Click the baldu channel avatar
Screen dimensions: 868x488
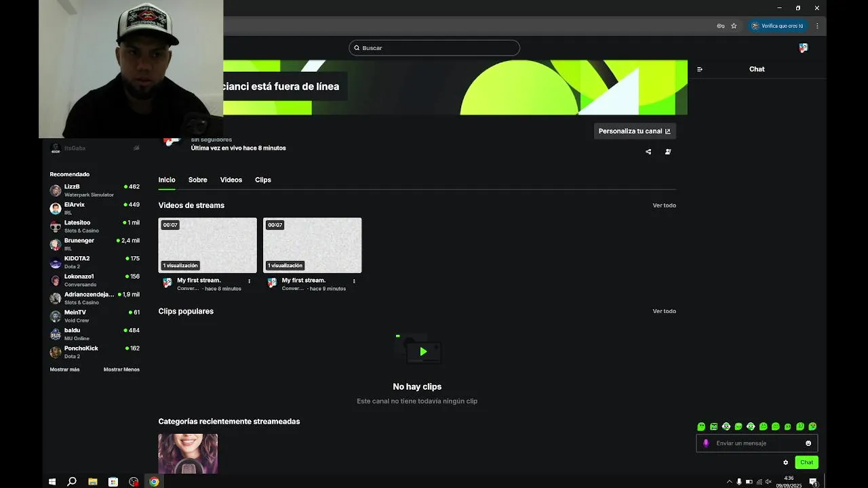point(56,334)
